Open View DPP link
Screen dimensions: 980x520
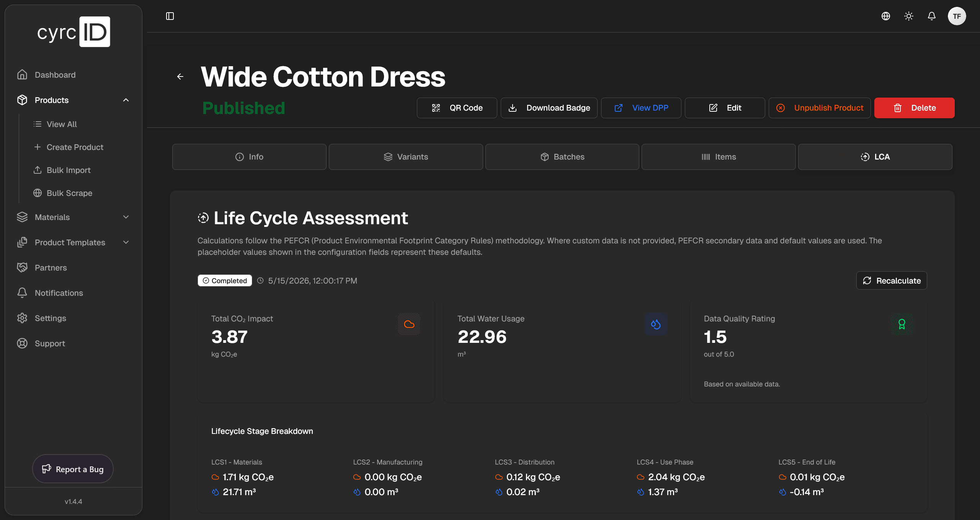click(x=641, y=108)
